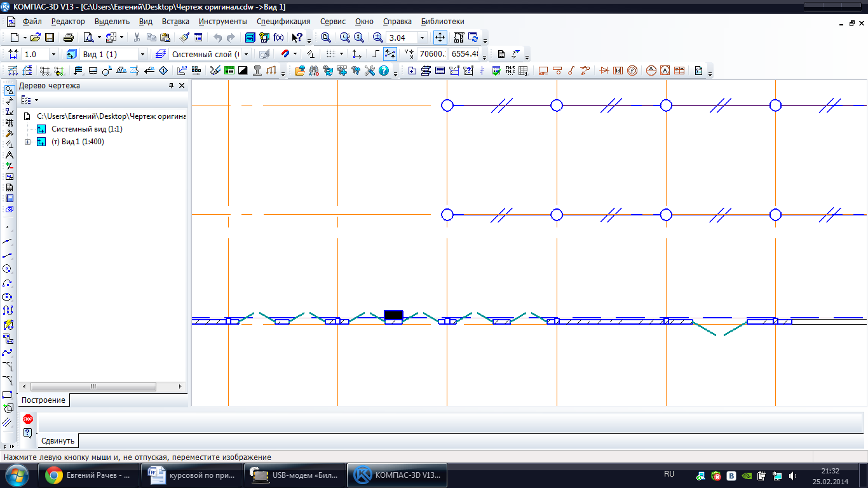Click the RU language indicator in tray

(668, 474)
